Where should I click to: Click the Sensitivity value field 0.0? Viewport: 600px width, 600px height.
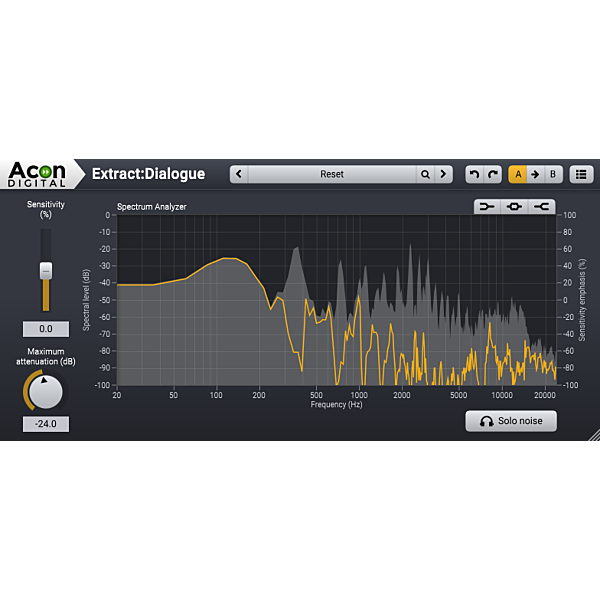pos(46,329)
